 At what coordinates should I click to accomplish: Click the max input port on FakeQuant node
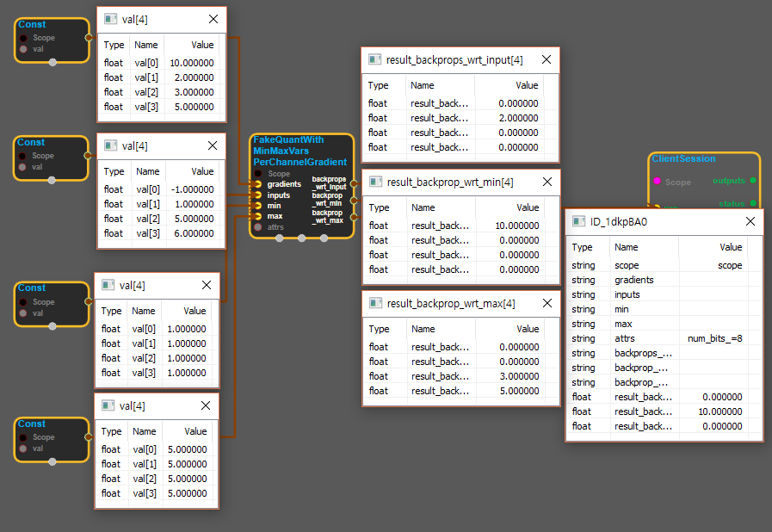point(257,216)
